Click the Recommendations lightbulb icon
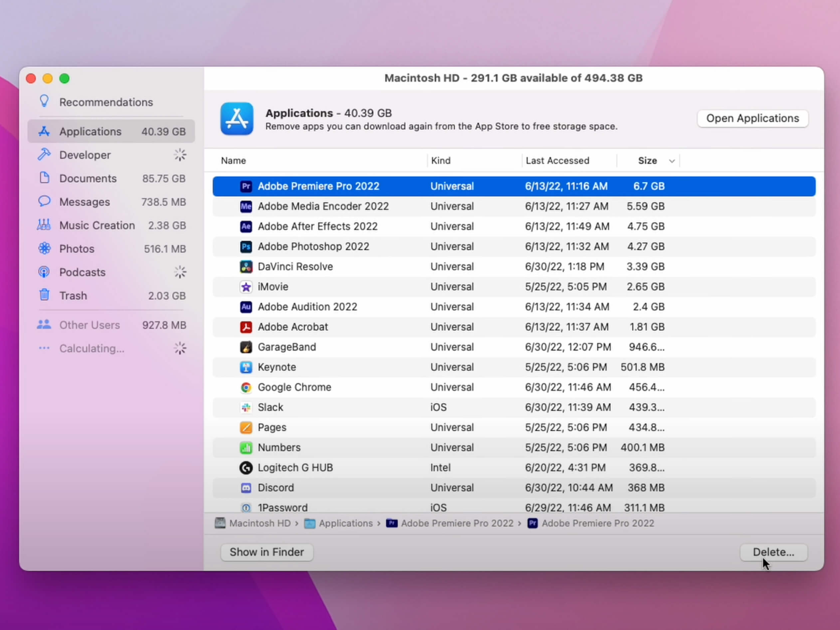This screenshot has width=840, height=630. (45, 101)
